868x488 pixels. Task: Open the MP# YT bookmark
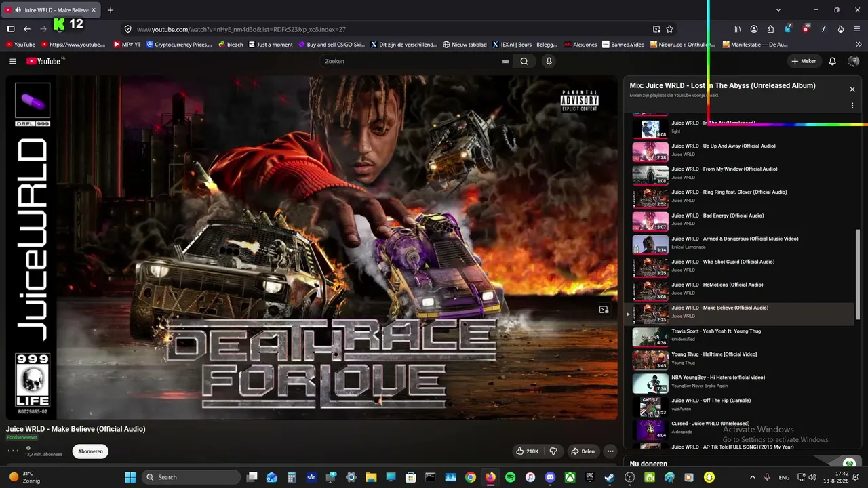click(x=127, y=45)
